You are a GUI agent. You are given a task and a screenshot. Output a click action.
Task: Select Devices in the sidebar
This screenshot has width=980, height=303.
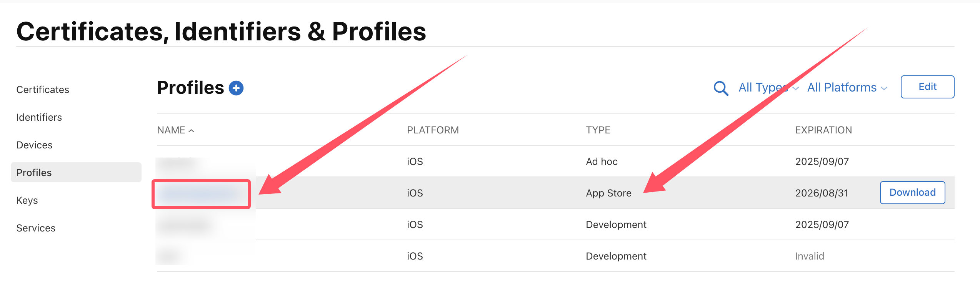point(34,145)
